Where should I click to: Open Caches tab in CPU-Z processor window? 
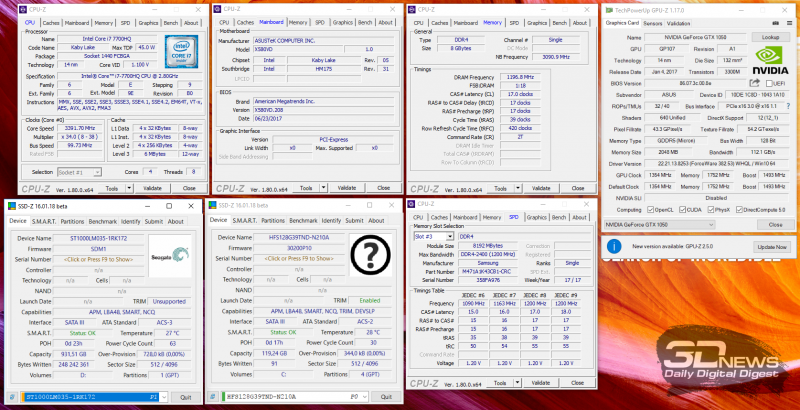pos(51,23)
